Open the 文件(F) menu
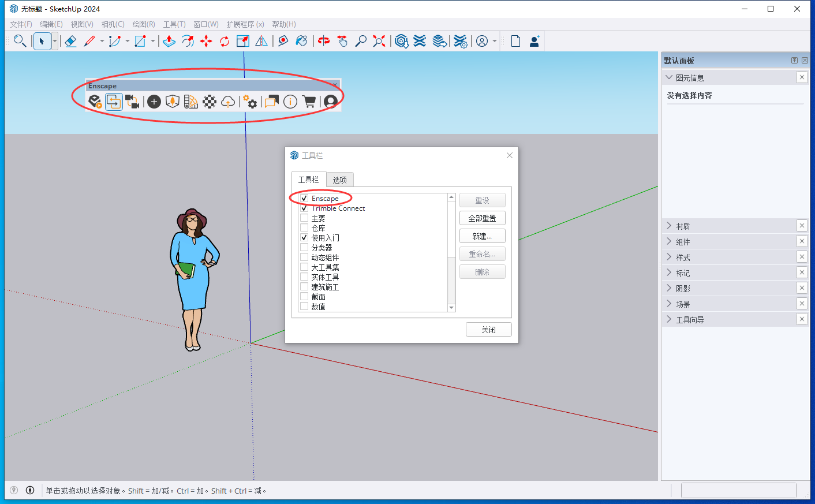This screenshot has width=815, height=504. click(x=21, y=24)
